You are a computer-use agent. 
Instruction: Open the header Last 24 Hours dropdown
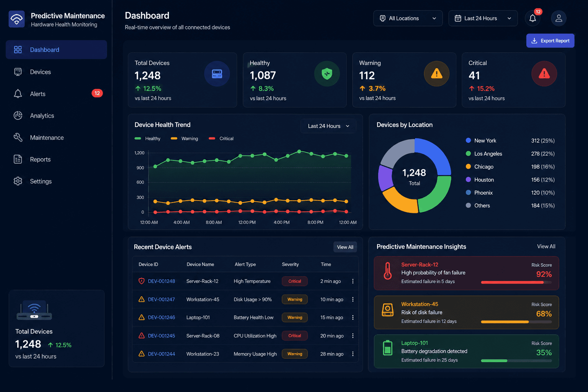483,18
